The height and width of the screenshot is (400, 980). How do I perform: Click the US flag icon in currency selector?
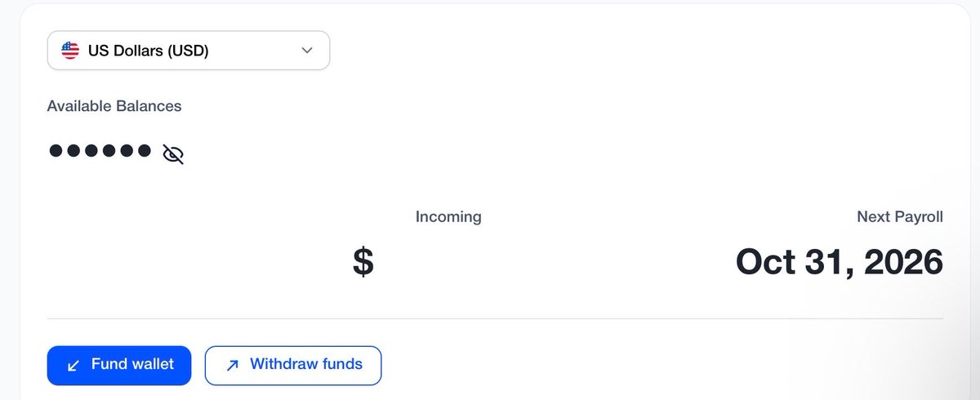click(70, 51)
